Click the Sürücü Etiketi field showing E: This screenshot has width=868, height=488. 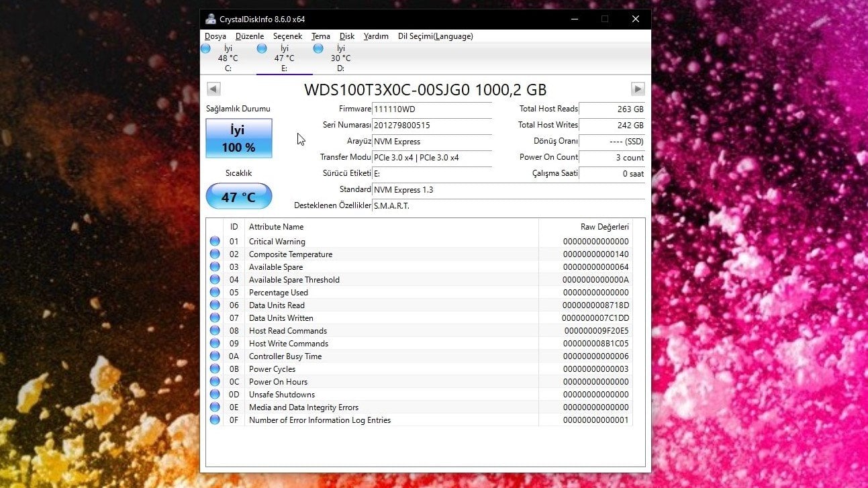click(x=432, y=173)
